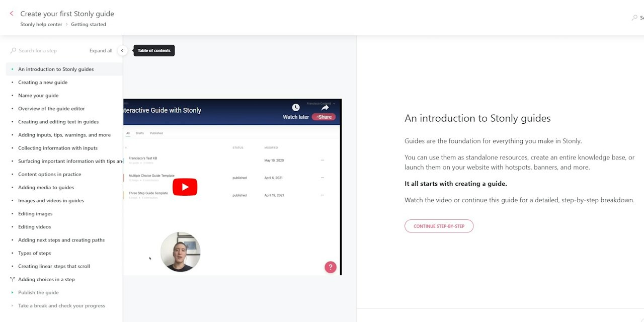The image size is (644, 322).
Task: Click the search magnifier in step search
Action: [x=13, y=50]
